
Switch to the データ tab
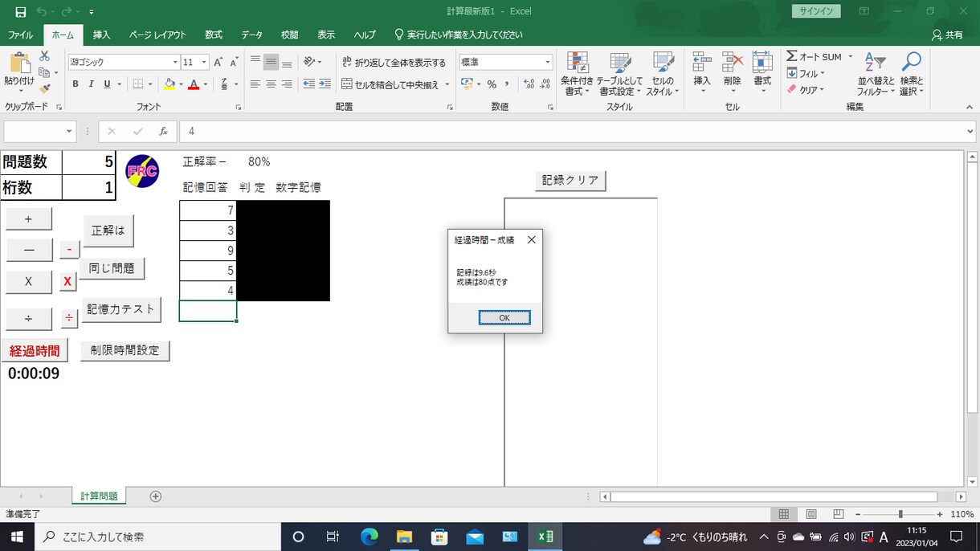pyautogui.click(x=251, y=35)
